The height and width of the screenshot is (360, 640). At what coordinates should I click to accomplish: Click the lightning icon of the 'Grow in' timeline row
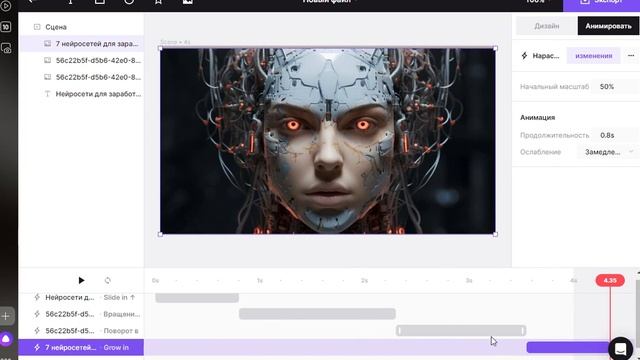[x=37, y=347]
